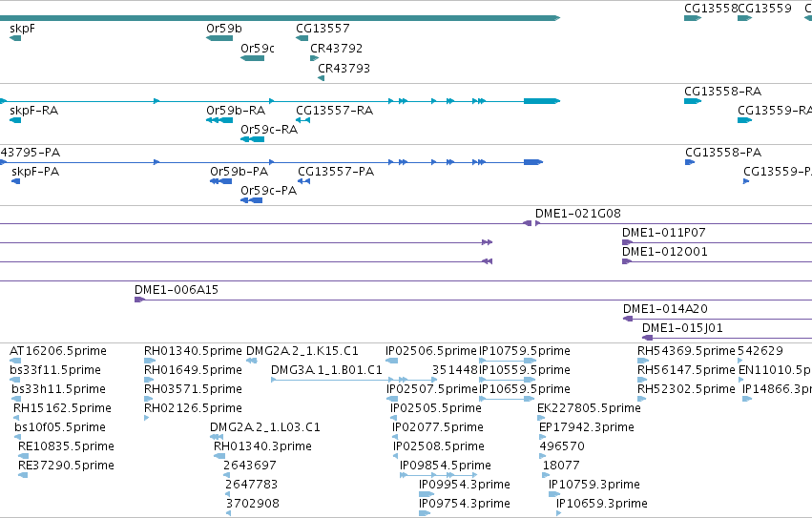Select EST IP10559.5prime

click(507, 380)
